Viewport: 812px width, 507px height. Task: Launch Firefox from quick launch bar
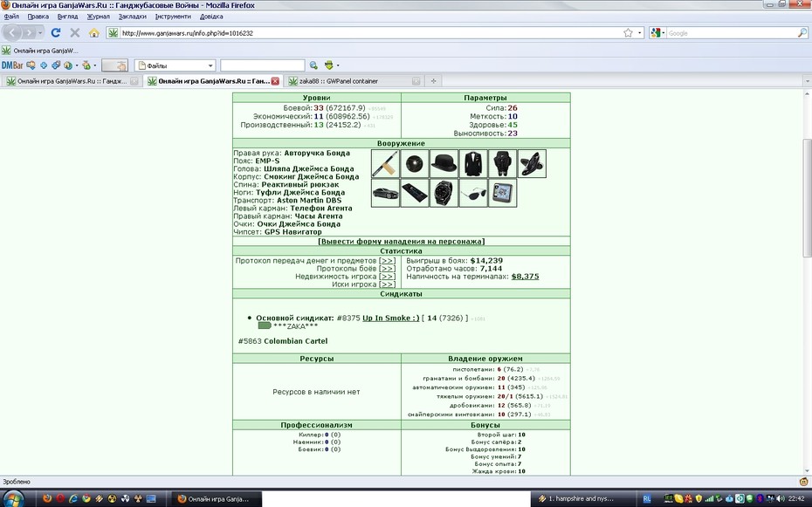(47, 499)
